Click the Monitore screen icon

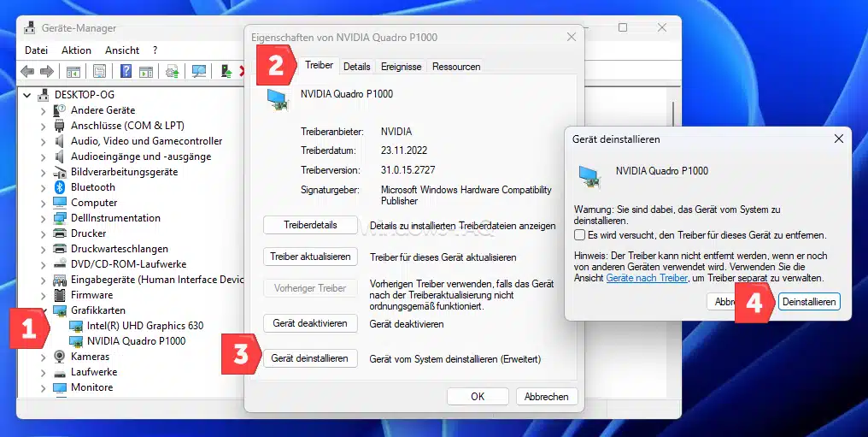[x=60, y=387]
